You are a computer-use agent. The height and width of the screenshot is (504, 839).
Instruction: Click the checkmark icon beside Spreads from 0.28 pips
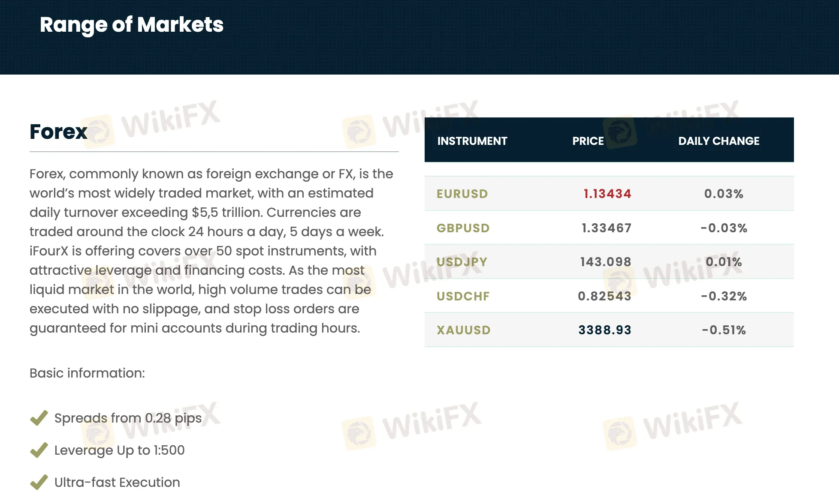click(39, 418)
